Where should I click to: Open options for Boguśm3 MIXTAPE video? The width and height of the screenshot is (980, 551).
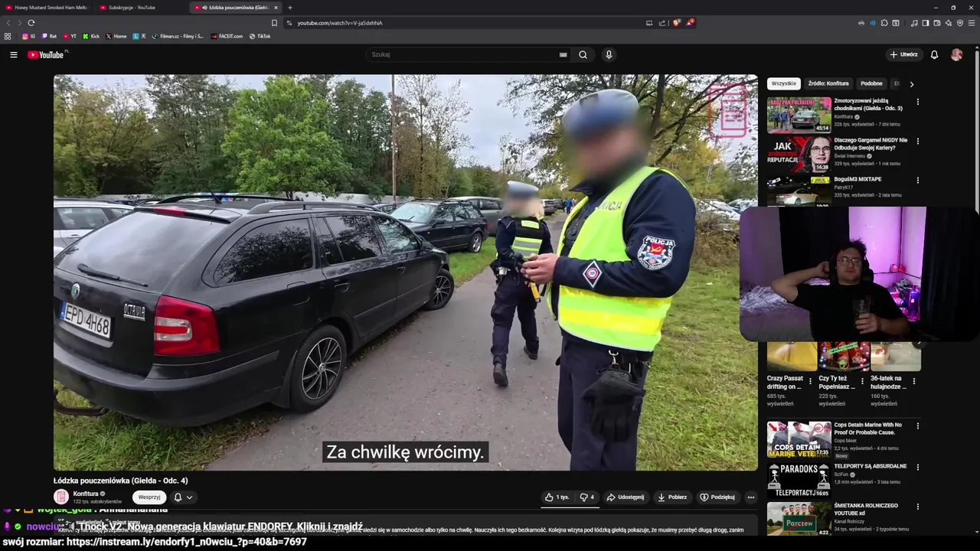coord(918,181)
